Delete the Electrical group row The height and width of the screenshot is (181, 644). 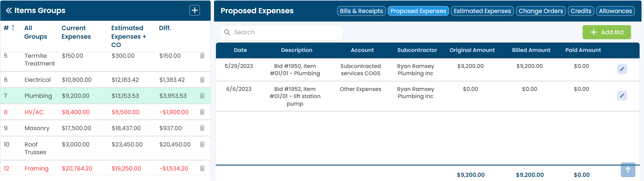[x=202, y=80]
